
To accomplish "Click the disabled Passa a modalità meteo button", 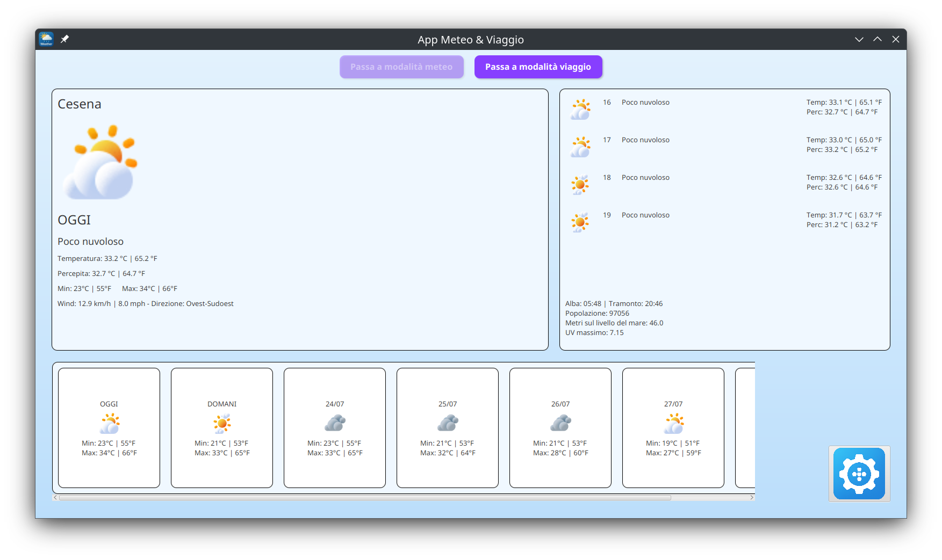I will tap(401, 67).
